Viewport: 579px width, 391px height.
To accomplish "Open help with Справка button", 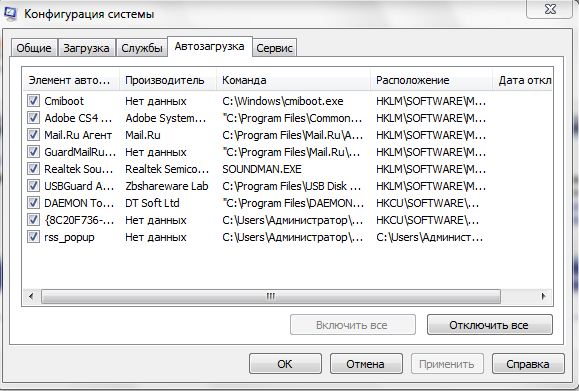I will coord(528,364).
